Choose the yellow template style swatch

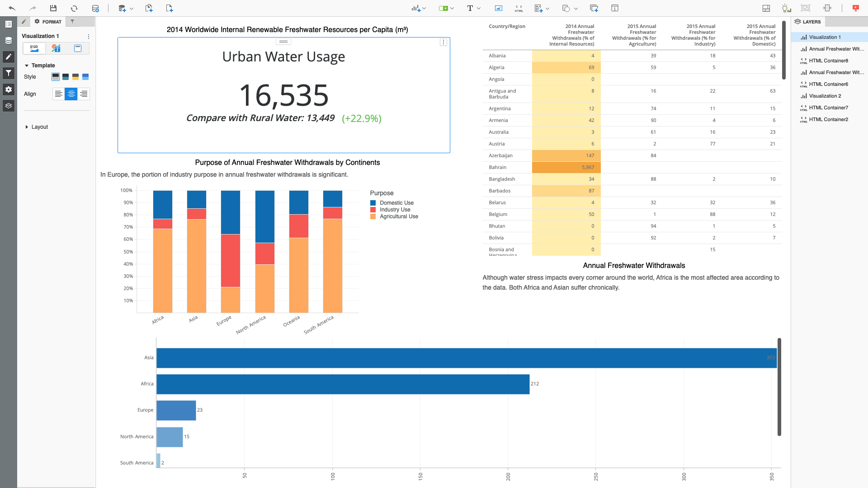(75, 77)
